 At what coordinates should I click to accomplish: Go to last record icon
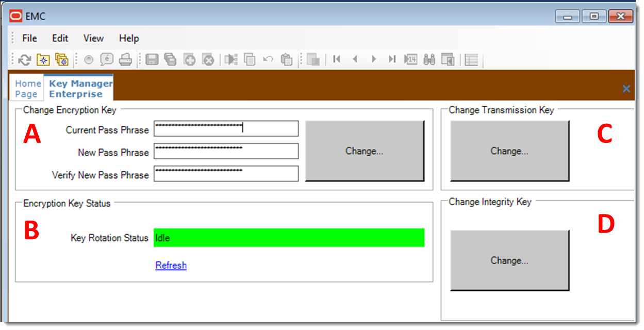[392, 59]
